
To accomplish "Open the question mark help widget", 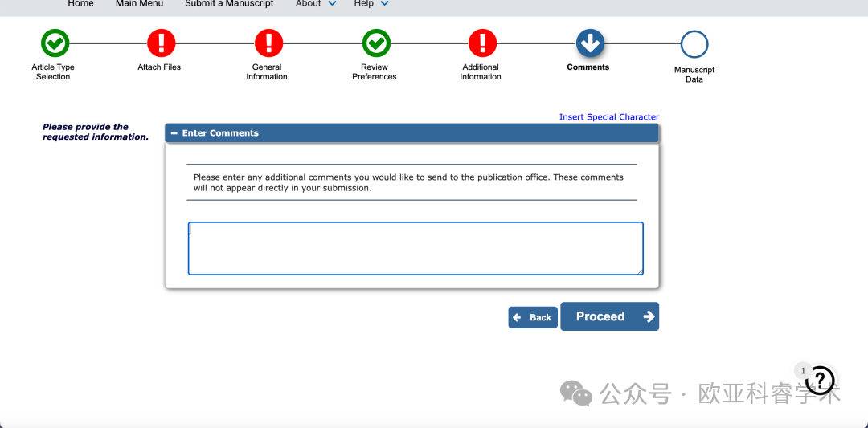I will (x=821, y=379).
